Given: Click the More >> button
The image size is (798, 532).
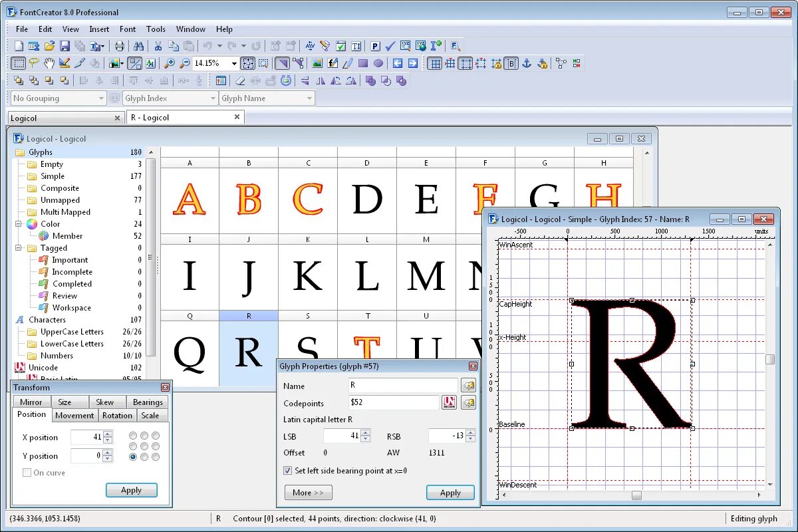Looking at the screenshot, I should 308,493.
